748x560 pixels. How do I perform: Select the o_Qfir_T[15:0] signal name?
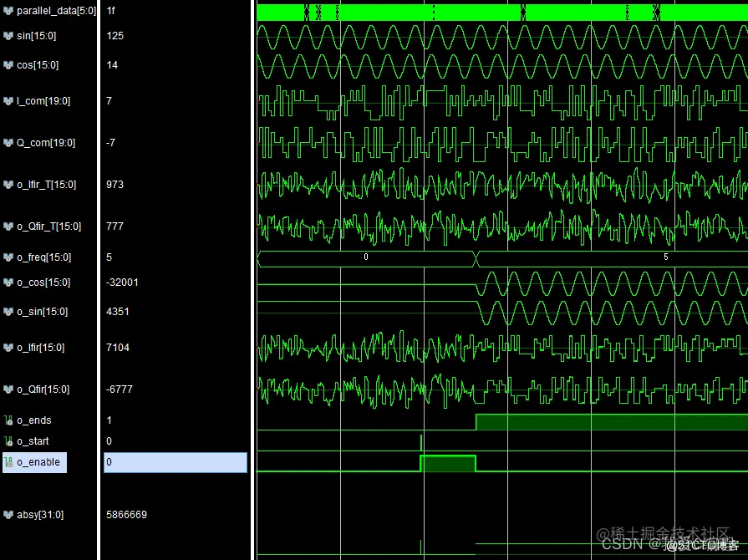click(48, 227)
